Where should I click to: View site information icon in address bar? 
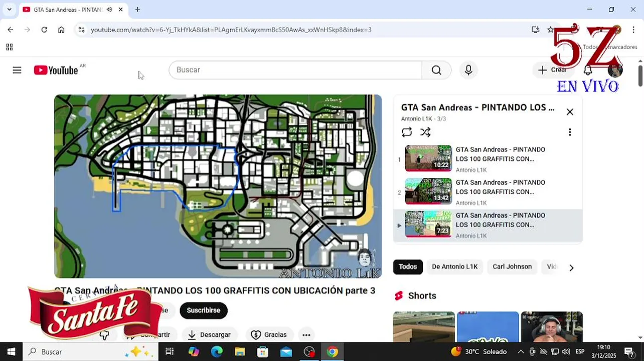82,30
